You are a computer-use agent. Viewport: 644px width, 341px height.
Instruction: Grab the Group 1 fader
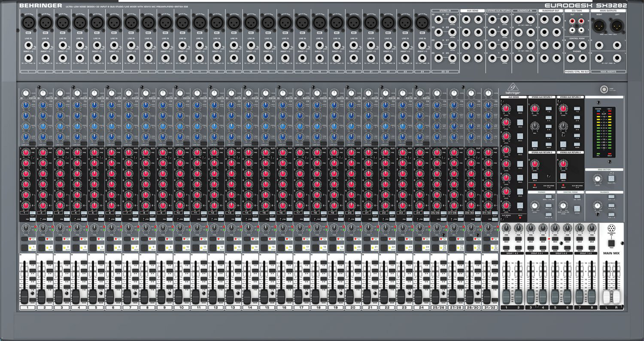tap(506, 297)
